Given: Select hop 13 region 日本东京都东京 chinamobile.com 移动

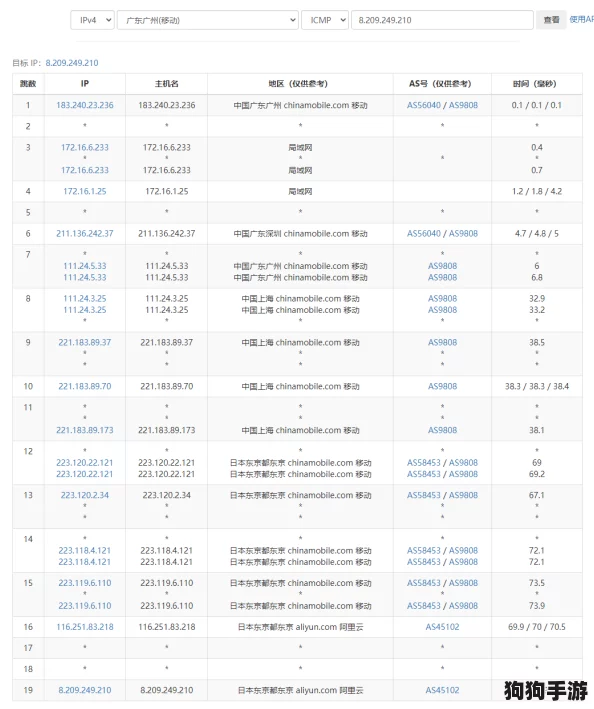Looking at the screenshot, I should [300, 496].
